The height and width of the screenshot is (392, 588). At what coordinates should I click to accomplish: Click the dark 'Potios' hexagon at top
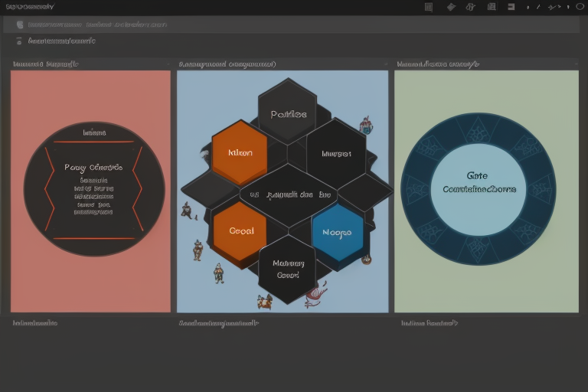[x=288, y=113]
